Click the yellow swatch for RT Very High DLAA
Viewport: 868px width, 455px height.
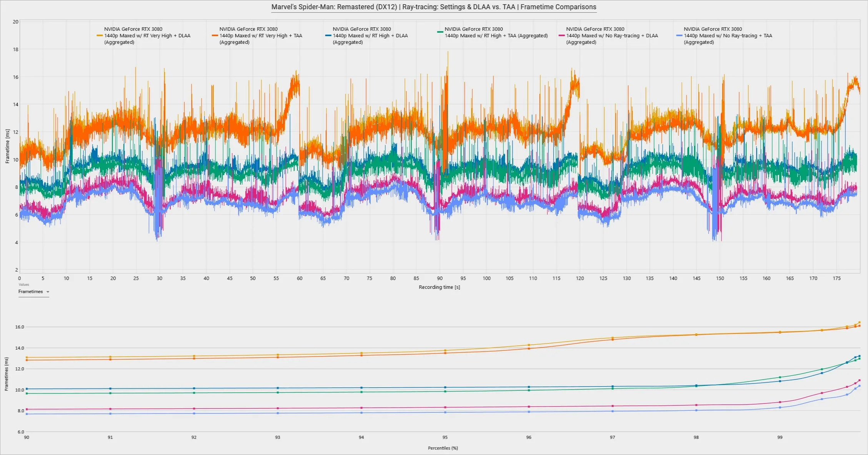point(100,35)
